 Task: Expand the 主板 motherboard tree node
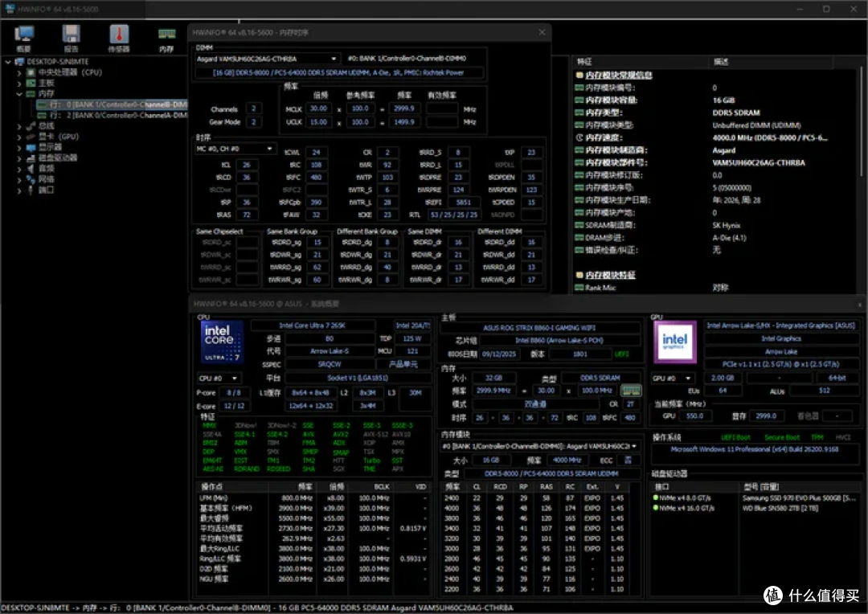19,83
